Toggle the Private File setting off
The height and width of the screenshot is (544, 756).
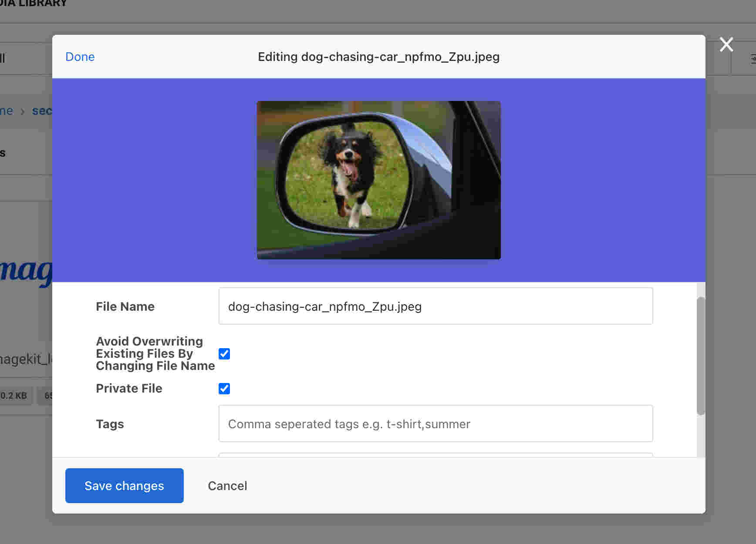pos(224,389)
